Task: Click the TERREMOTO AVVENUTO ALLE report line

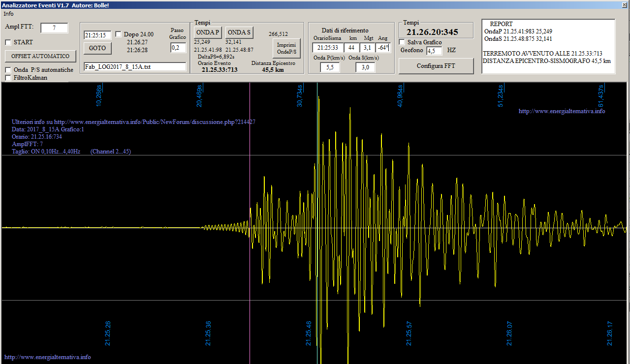Action: coord(542,54)
